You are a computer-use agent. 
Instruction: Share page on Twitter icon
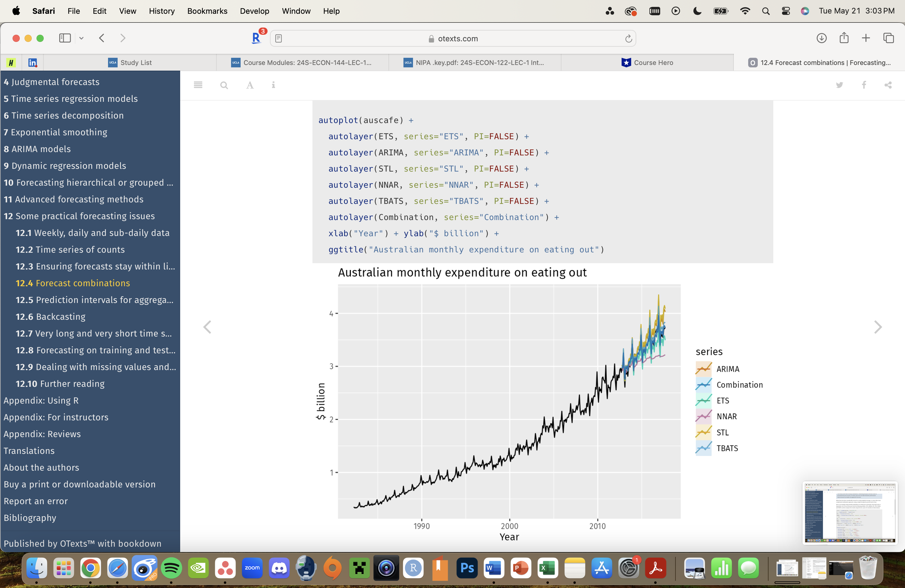[839, 85]
